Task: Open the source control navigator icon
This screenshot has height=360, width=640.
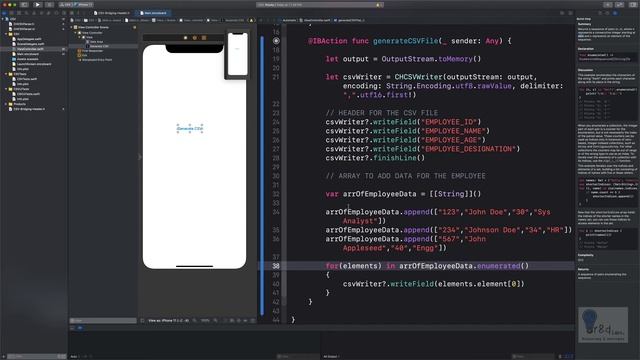Action: tap(11, 13)
